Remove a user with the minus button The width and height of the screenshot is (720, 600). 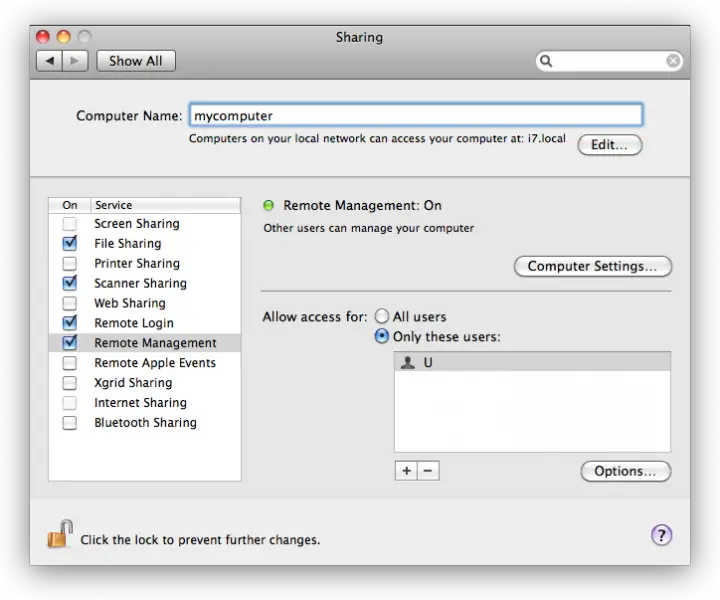coord(428,471)
